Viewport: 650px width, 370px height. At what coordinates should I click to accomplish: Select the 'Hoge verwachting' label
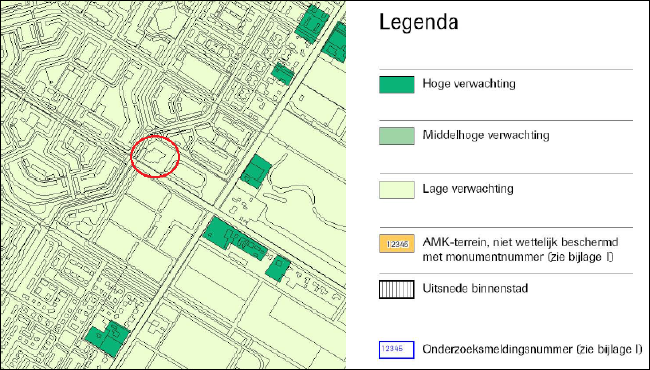(469, 84)
